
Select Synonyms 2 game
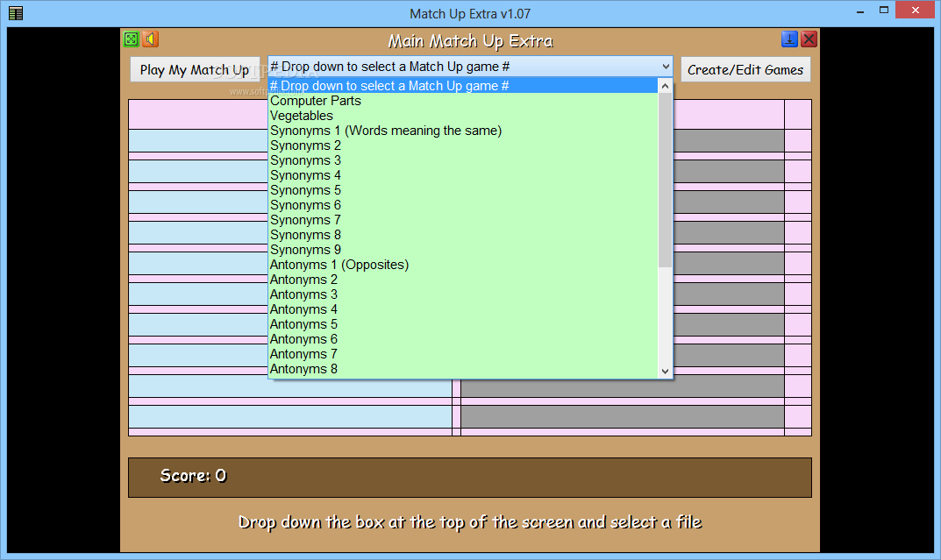463,145
